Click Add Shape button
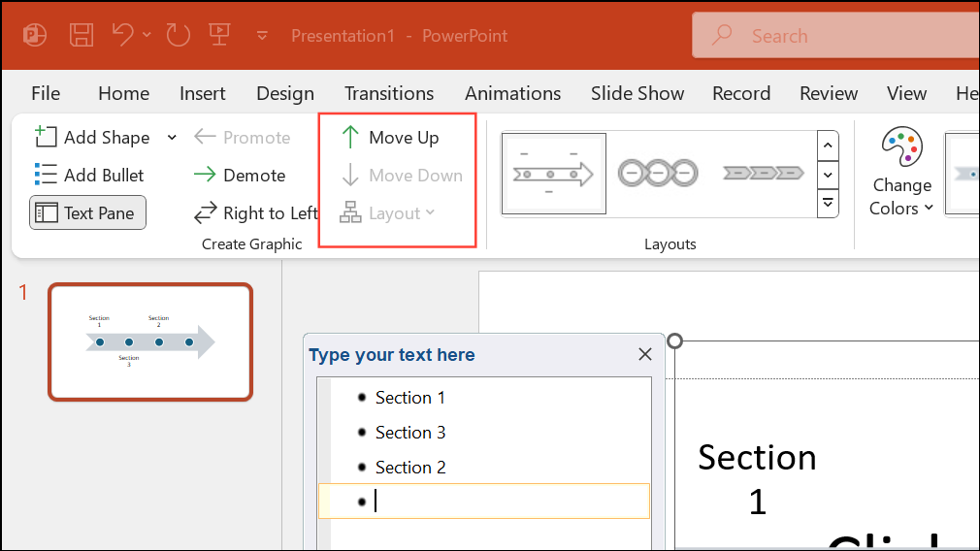Viewport: 980px width, 551px height. tap(93, 138)
